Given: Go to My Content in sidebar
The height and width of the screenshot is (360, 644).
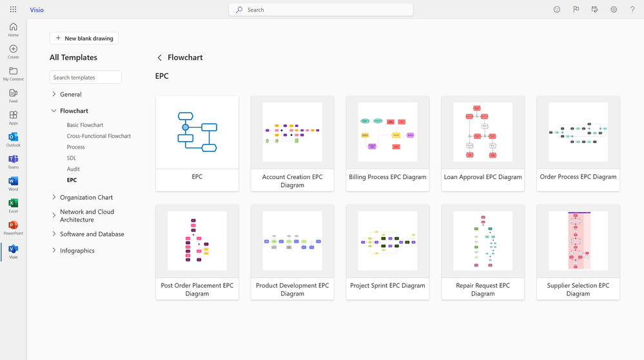Looking at the screenshot, I should click(13, 73).
